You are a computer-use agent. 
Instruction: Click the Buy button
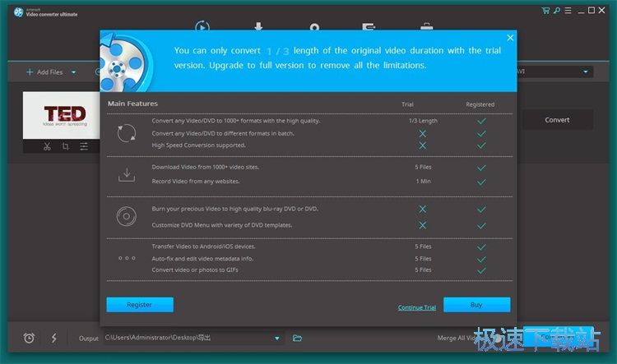coord(476,305)
